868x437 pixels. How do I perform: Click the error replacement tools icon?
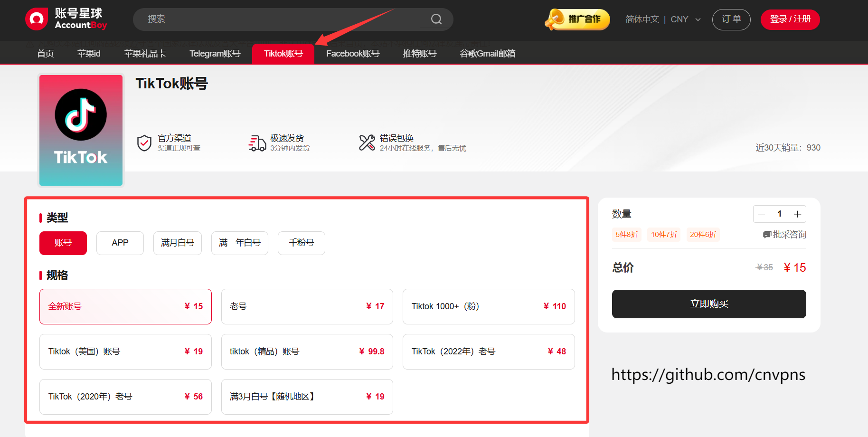click(x=367, y=142)
